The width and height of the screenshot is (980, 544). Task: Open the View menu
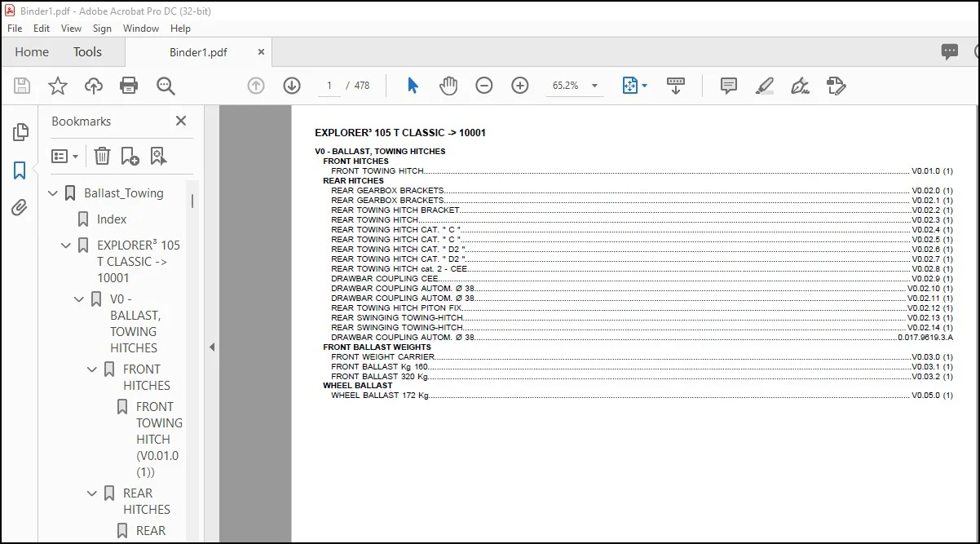pyautogui.click(x=72, y=28)
